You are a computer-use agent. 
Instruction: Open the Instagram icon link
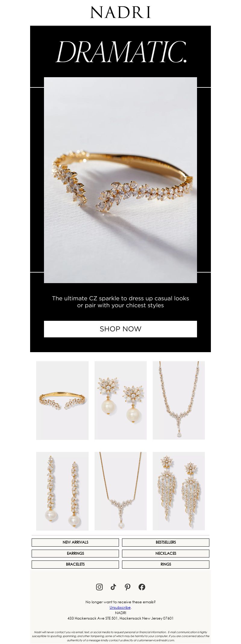(99, 587)
